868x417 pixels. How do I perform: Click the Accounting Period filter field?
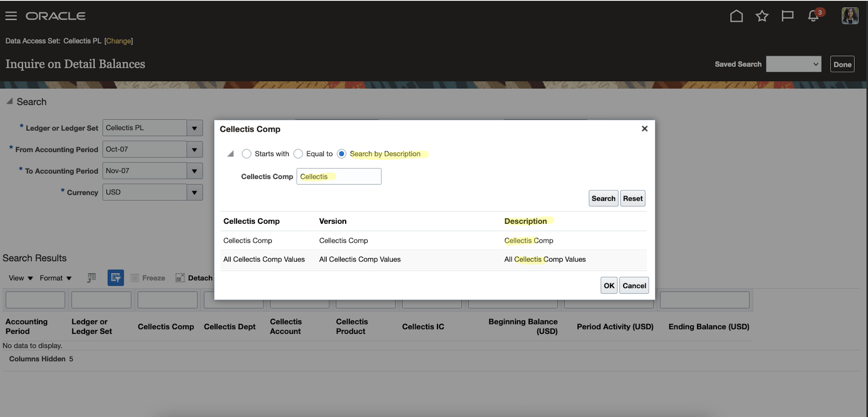click(35, 300)
